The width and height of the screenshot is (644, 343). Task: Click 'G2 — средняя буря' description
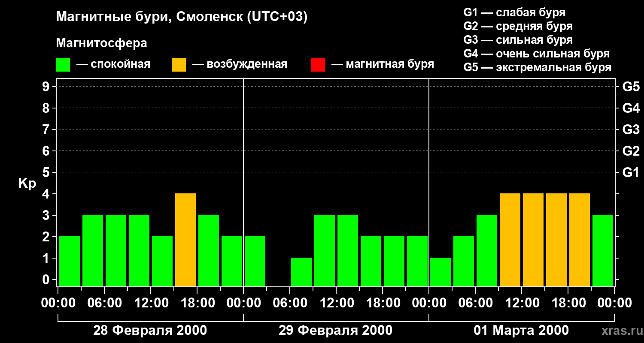(518, 26)
